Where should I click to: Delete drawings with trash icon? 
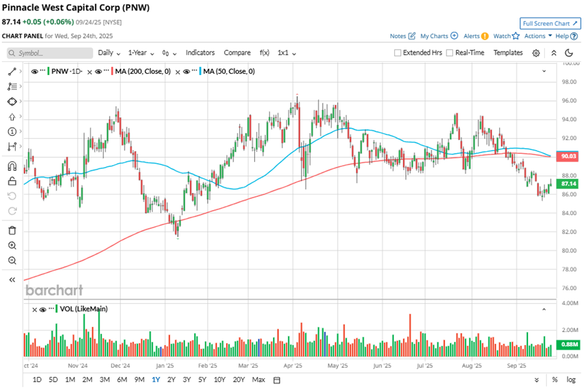tap(12, 230)
